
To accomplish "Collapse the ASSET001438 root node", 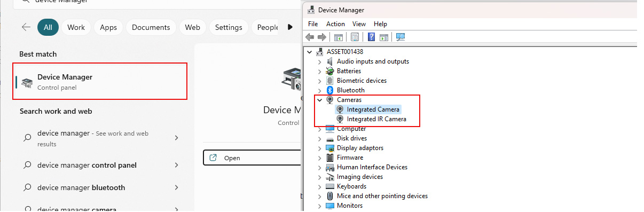I will (310, 52).
